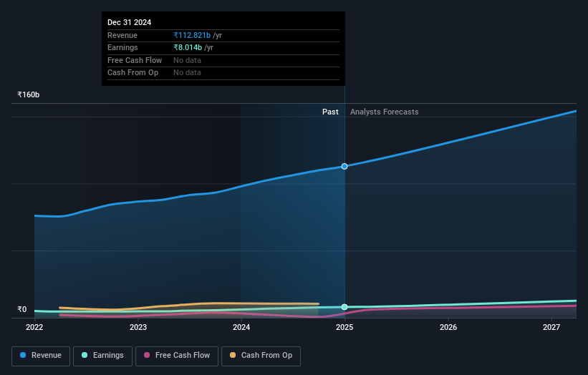Click the Analysts Forecasts label
Image resolution: width=588 pixels, height=375 pixels.
(x=385, y=112)
